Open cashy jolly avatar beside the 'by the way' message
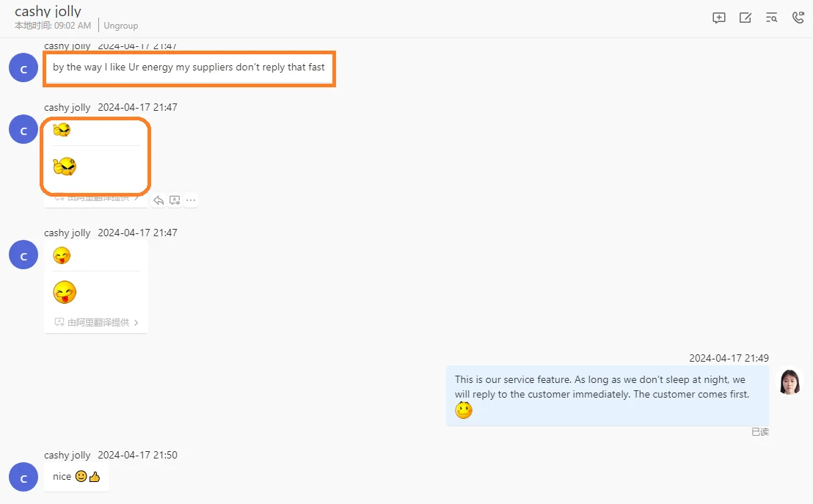 (x=23, y=68)
